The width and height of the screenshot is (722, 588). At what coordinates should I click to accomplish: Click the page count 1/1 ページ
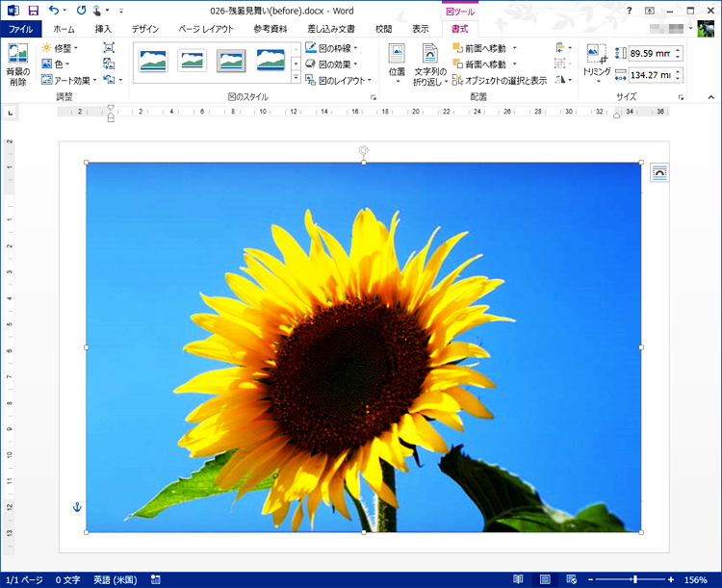click(x=24, y=579)
